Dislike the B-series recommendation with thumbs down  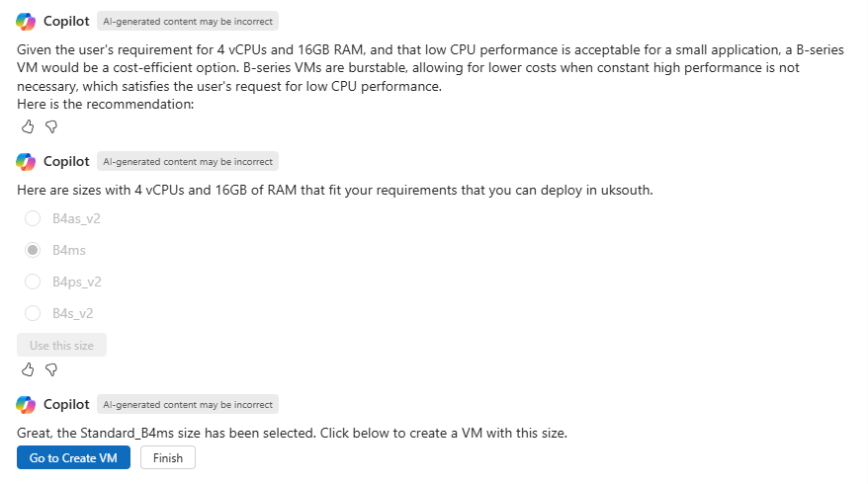coord(51,126)
